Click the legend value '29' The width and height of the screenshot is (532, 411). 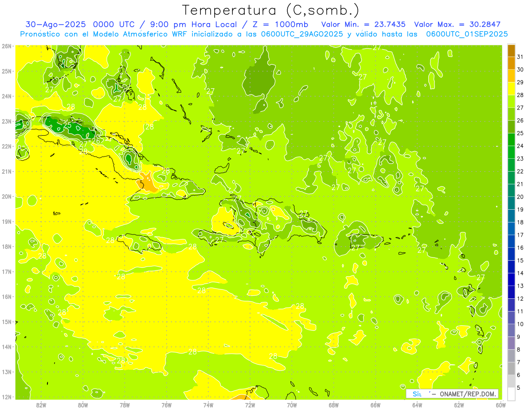pos(520,82)
